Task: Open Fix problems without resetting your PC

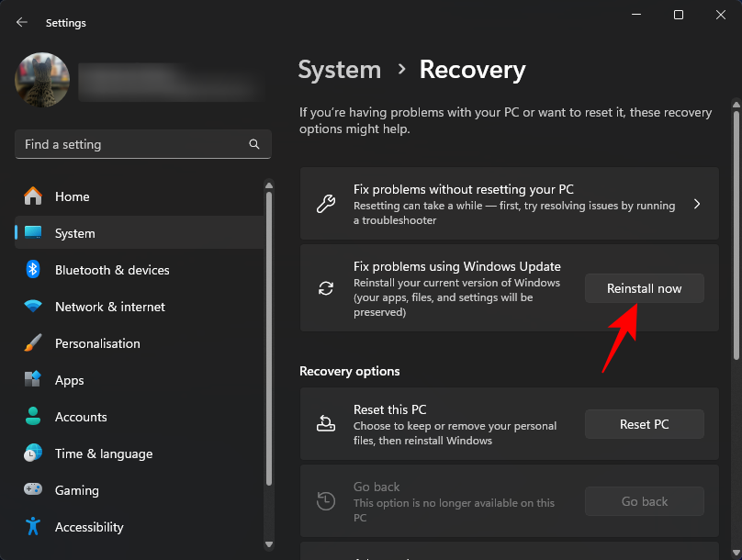Action: [509, 204]
